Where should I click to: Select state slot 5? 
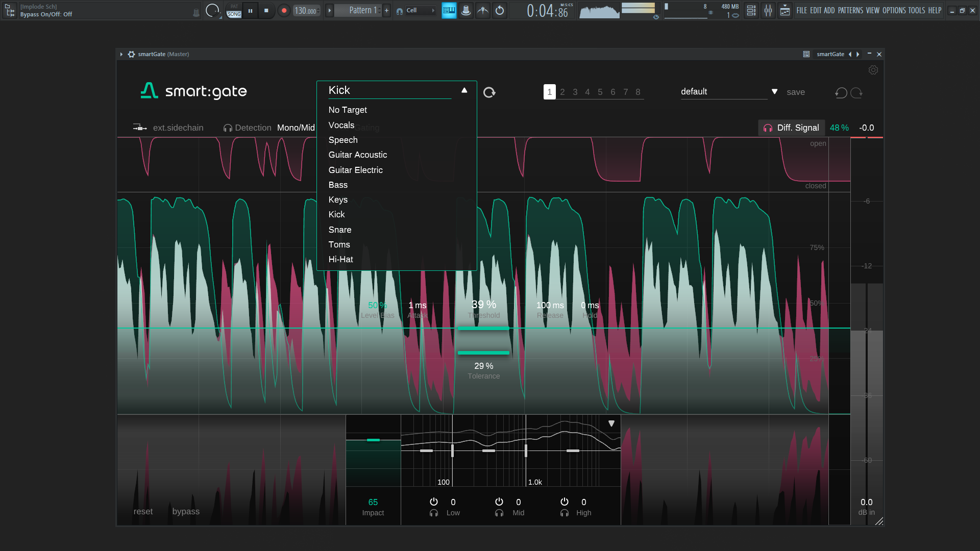click(x=600, y=92)
